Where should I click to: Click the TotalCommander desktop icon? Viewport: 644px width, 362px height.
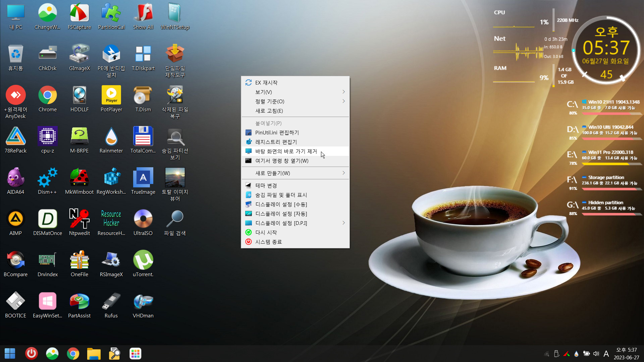tap(143, 140)
